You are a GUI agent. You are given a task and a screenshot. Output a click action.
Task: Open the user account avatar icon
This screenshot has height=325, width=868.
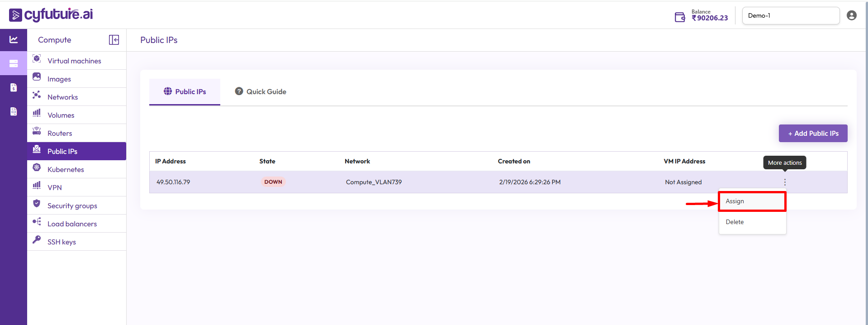[x=851, y=15]
